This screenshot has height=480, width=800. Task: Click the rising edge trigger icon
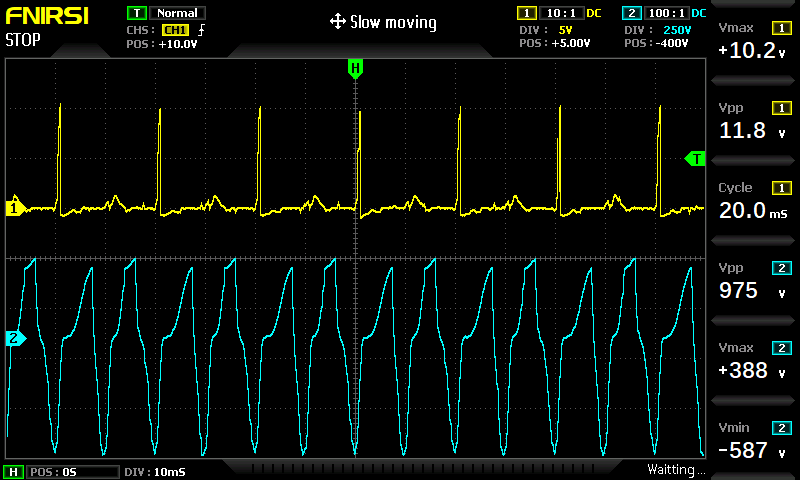(203, 29)
